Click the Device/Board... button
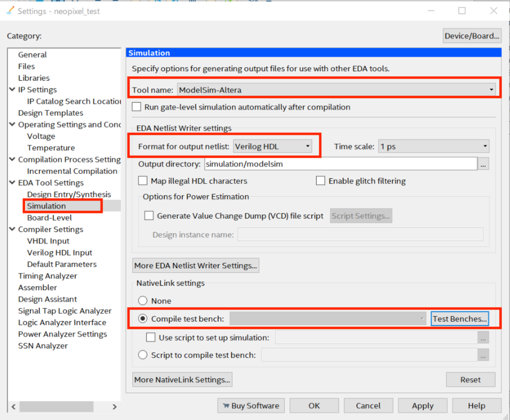 pos(472,36)
